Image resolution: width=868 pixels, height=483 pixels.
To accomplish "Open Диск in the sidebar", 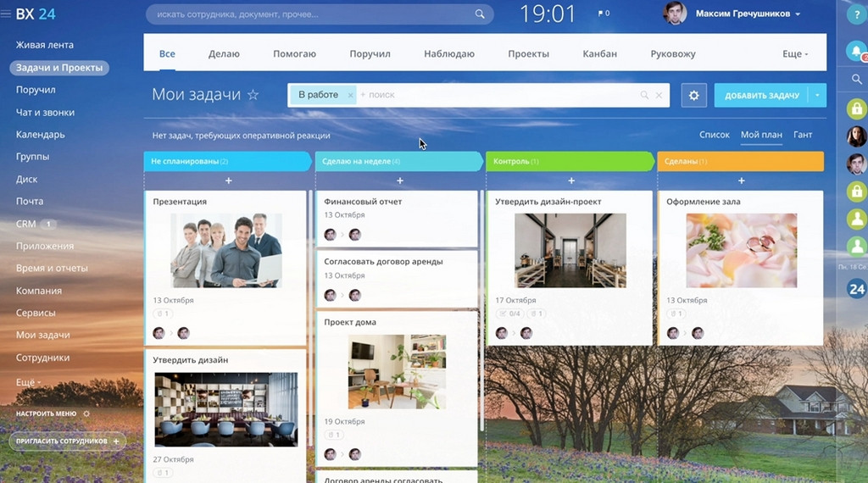I will (x=26, y=180).
